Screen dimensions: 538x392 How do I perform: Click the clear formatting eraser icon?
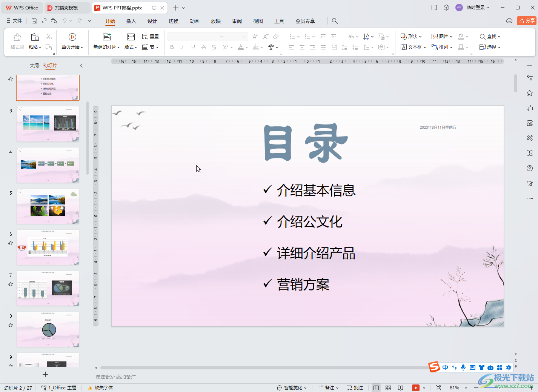276,37
